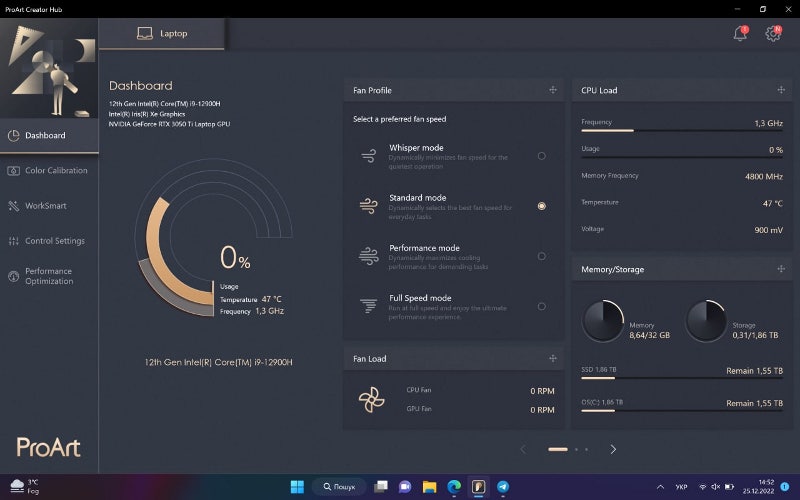
Task: Click the Fan Load panel move icon
Action: point(553,359)
